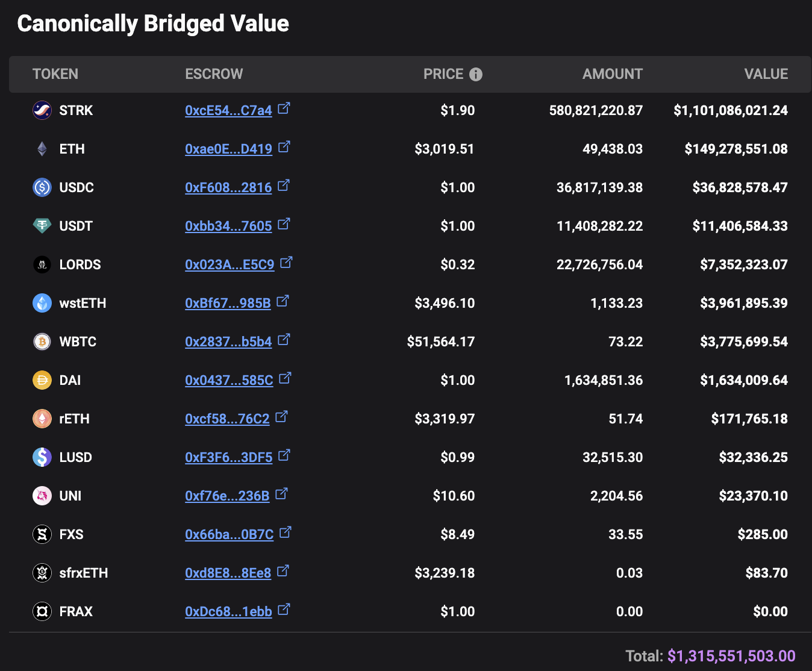Click the UNI unicorn icon
Image resolution: width=812 pixels, height=671 pixels.
point(42,496)
